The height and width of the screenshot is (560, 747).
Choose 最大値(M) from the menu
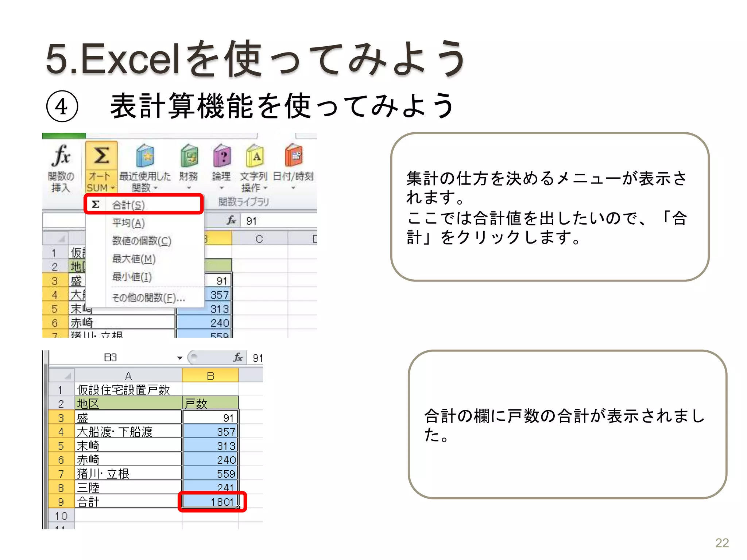click(144, 259)
